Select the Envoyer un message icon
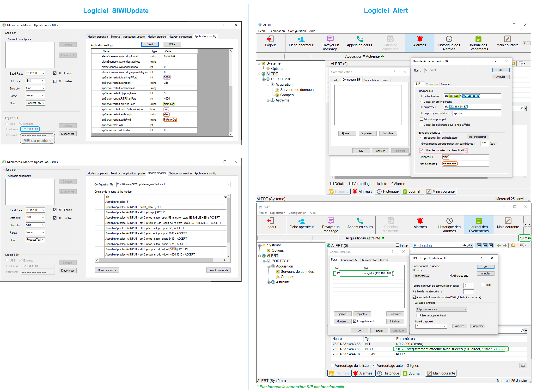Viewport: 537px width, 392px height. (330, 42)
